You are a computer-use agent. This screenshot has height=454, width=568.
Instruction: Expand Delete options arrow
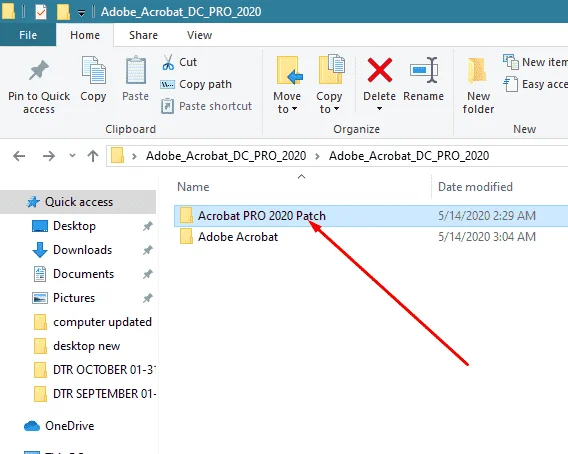point(379,108)
